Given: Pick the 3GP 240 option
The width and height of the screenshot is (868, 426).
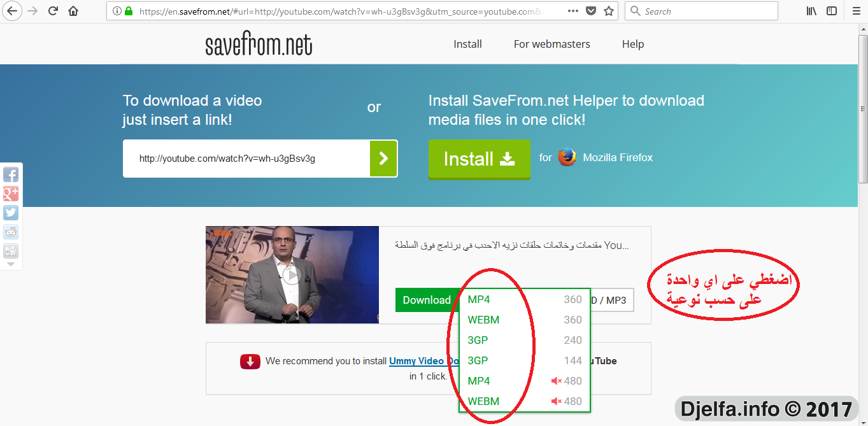Looking at the screenshot, I should click(525, 340).
